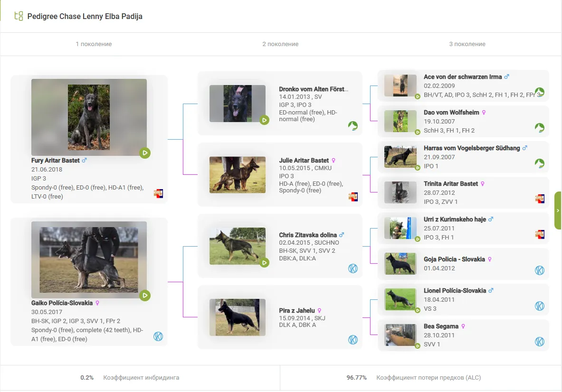The image size is (562, 392).
Task: Open Ace von der schwarzen Irma link
Action: point(456,77)
